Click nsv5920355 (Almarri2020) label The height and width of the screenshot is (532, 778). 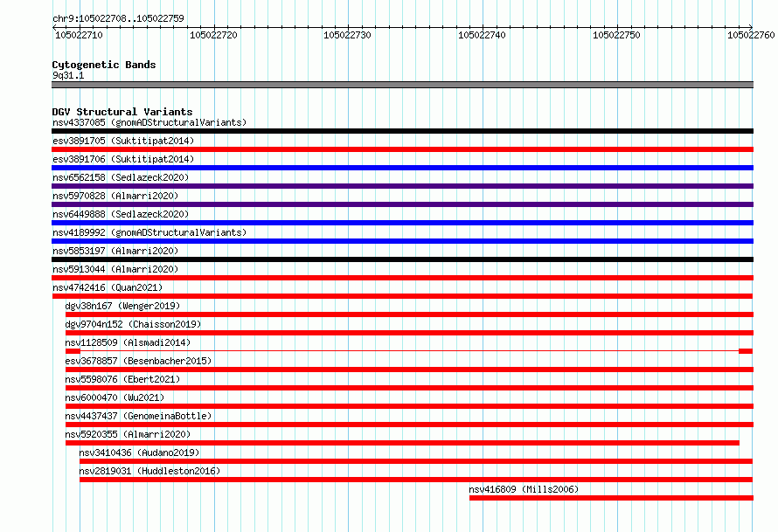click(128, 434)
